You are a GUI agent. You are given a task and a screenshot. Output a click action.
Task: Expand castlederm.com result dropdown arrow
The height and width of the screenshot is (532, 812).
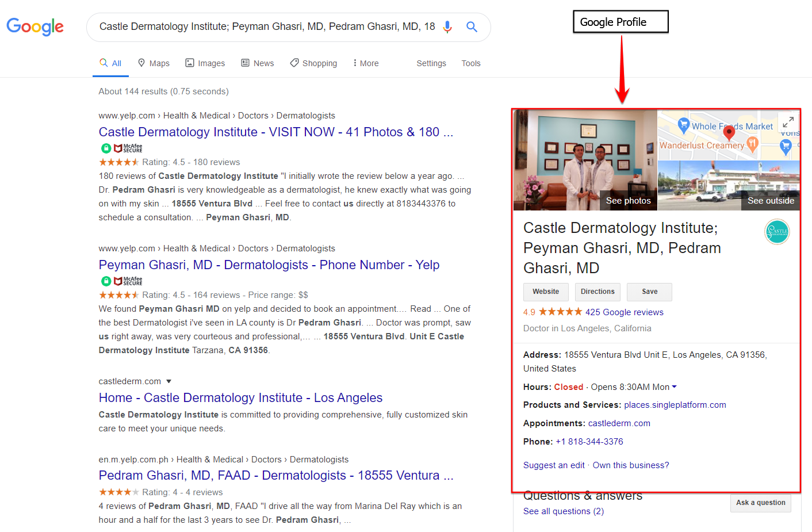coord(168,381)
